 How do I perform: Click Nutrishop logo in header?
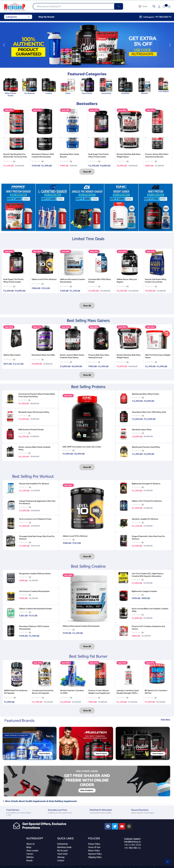14,6
